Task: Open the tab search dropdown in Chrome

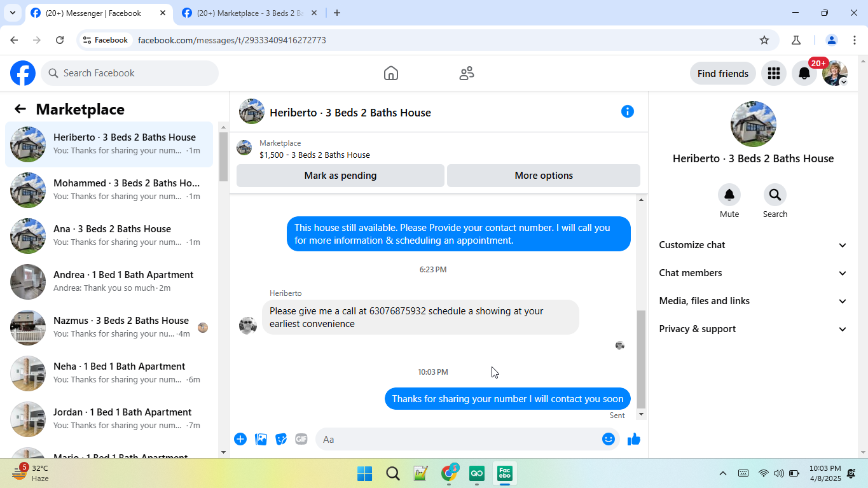Action: 12,13
